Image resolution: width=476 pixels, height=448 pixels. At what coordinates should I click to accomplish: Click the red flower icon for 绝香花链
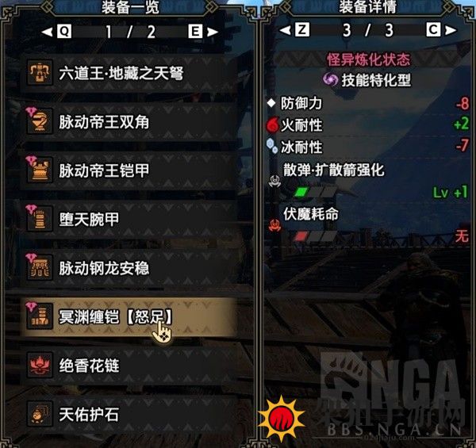click(40, 365)
